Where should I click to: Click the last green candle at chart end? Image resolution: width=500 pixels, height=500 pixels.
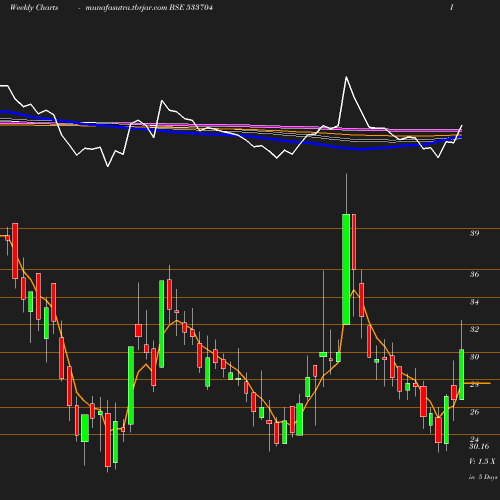[x=462, y=374]
